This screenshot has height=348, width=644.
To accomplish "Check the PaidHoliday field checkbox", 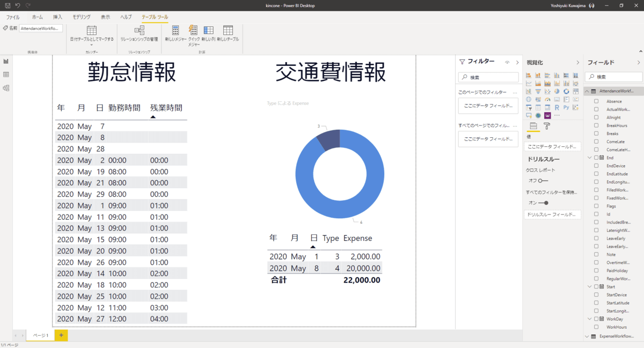I will [x=596, y=271].
